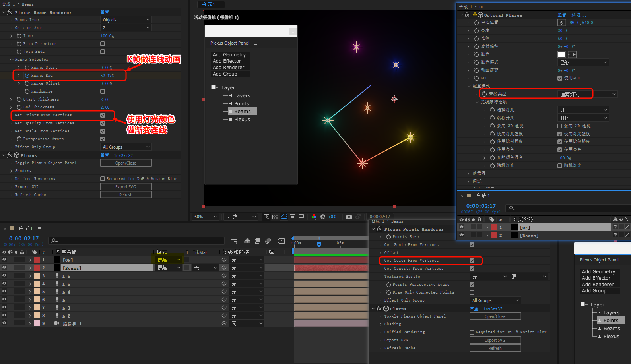
Task: Open grid and guide options icon
Action: 301,217
